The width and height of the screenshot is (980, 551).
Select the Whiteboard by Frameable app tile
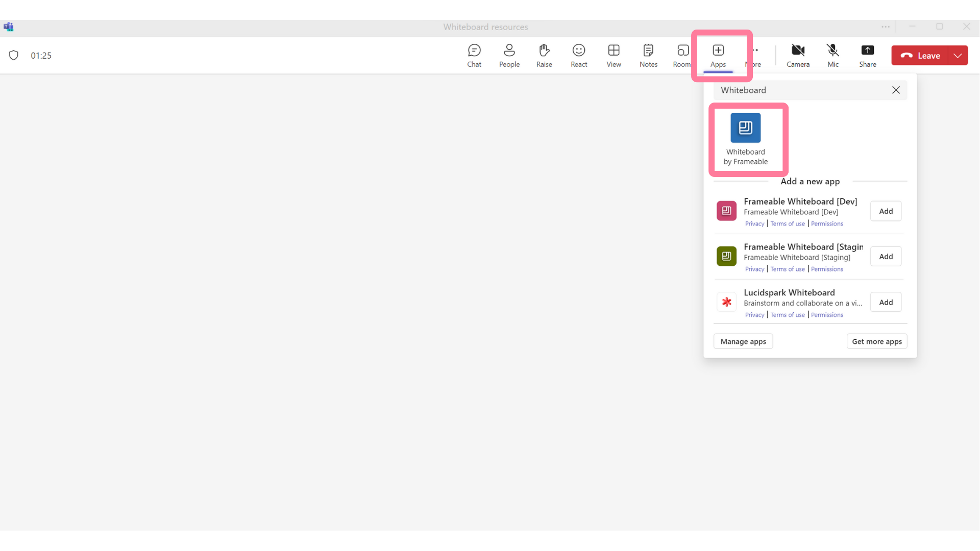pos(746,139)
